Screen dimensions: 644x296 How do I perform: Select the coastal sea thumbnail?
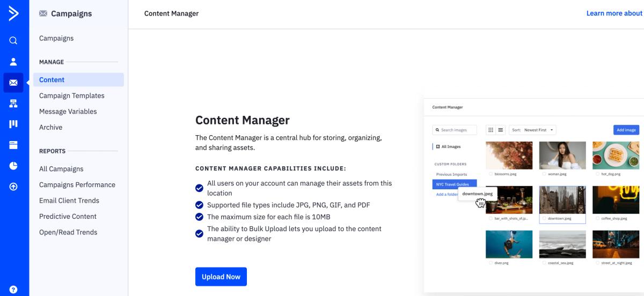[x=562, y=245]
